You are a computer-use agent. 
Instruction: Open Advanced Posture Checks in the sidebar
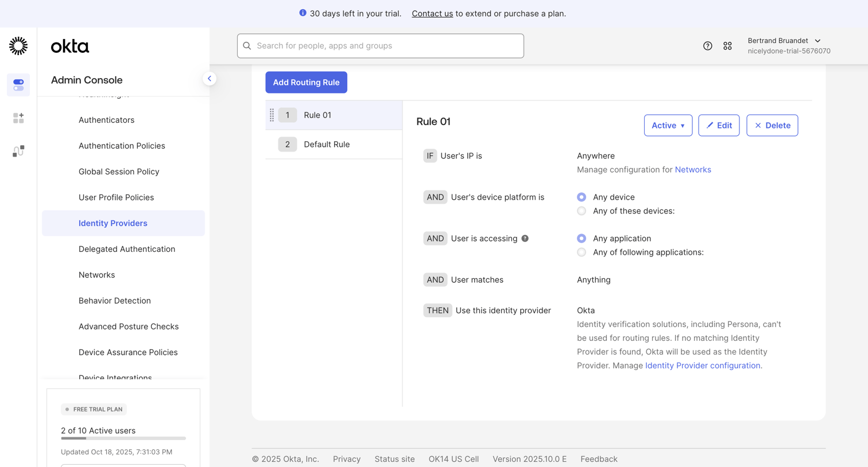(123, 326)
